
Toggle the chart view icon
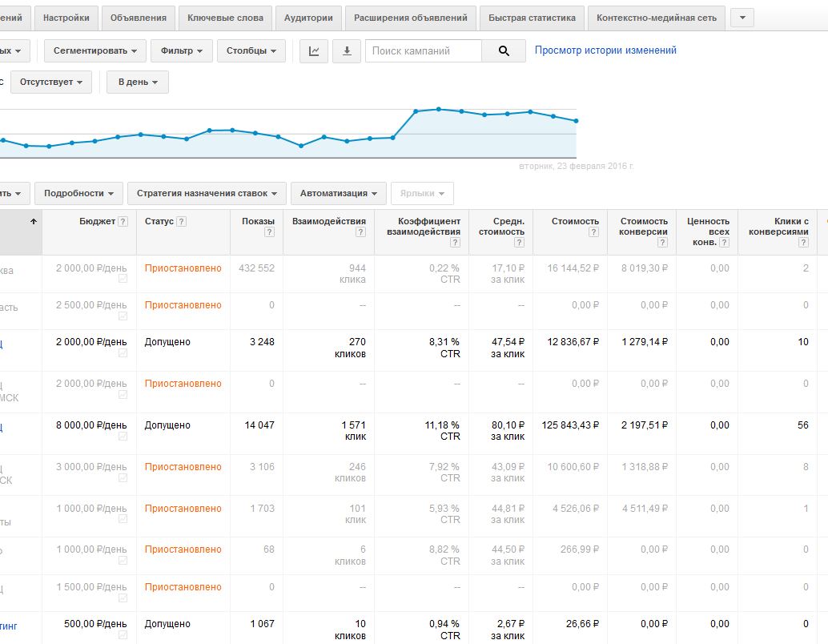[x=314, y=51]
